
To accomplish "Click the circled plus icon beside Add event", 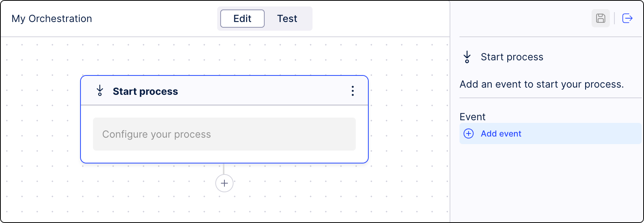I will click(x=469, y=134).
